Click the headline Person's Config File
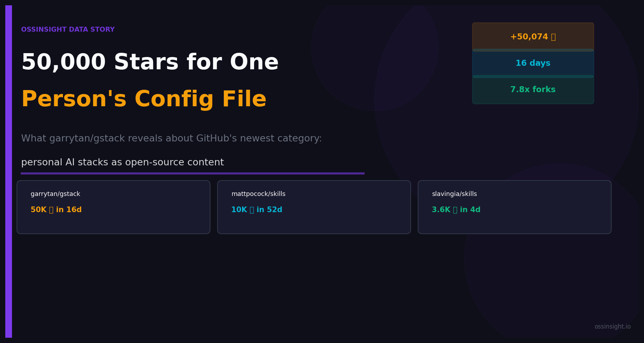This screenshot has width=644, height=343. 144,99
